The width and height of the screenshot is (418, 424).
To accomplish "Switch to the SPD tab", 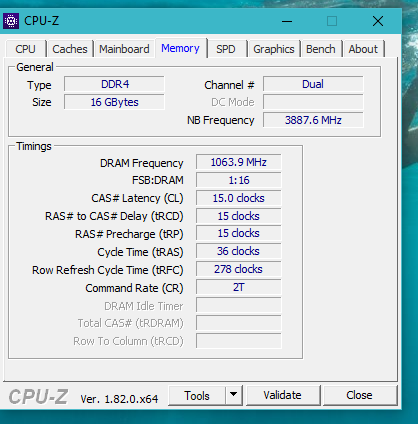I will point(226,49).
